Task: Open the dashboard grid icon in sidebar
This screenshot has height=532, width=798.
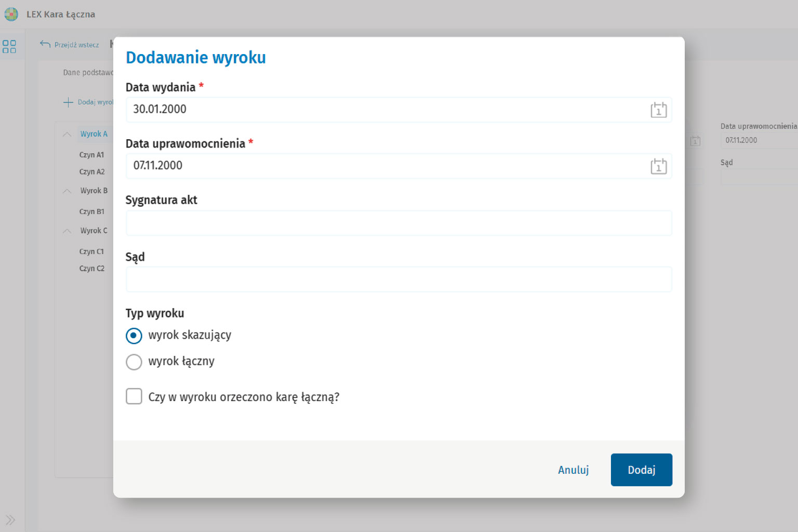Action: tap(9, 47)
